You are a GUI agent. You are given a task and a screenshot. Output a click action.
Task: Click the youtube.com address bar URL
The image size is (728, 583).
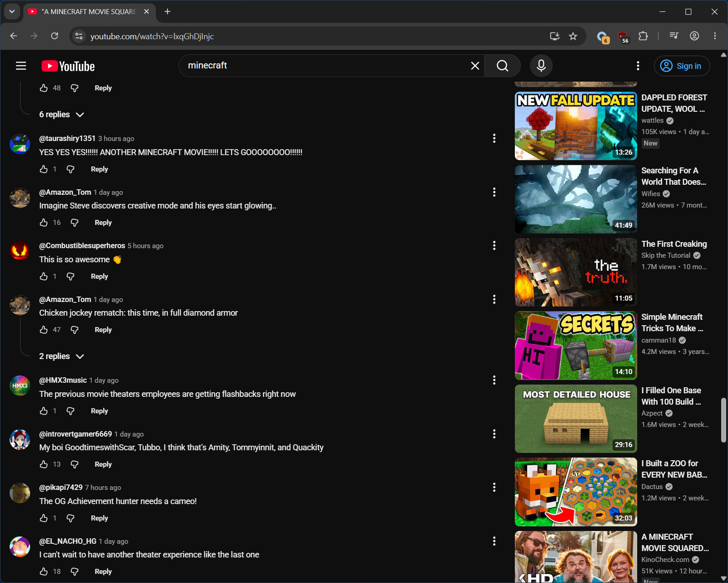(152, 36)
